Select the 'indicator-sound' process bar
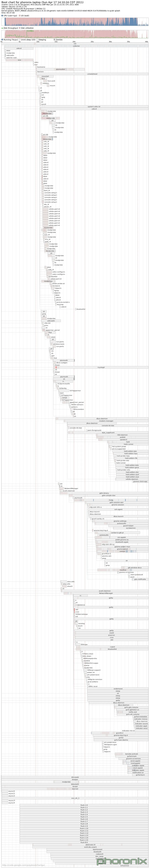Image resolution: width=150 pixels, height=868 pixels. [x=141, y=723]
